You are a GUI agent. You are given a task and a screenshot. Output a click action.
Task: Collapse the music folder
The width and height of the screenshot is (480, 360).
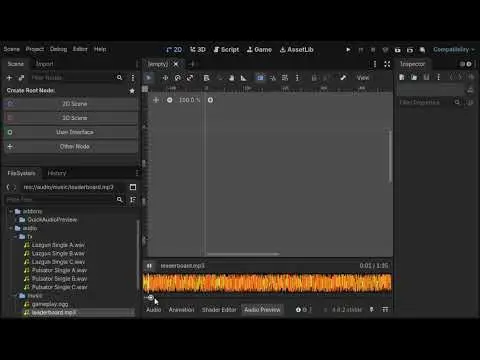pyautogui.click(x=15, y=296)
